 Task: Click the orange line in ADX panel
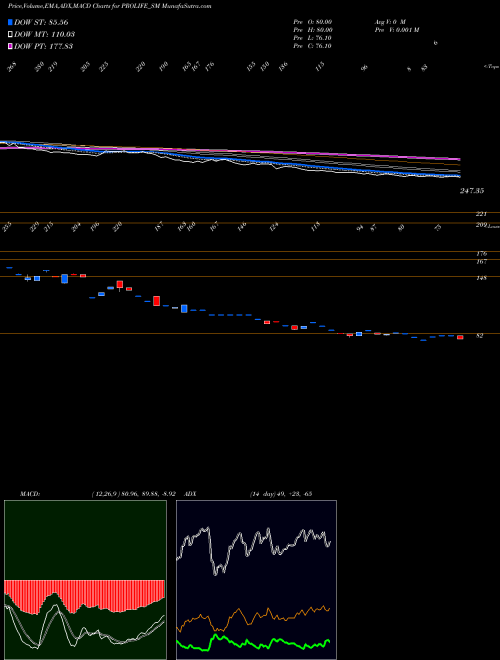click(x=253, y=617)
